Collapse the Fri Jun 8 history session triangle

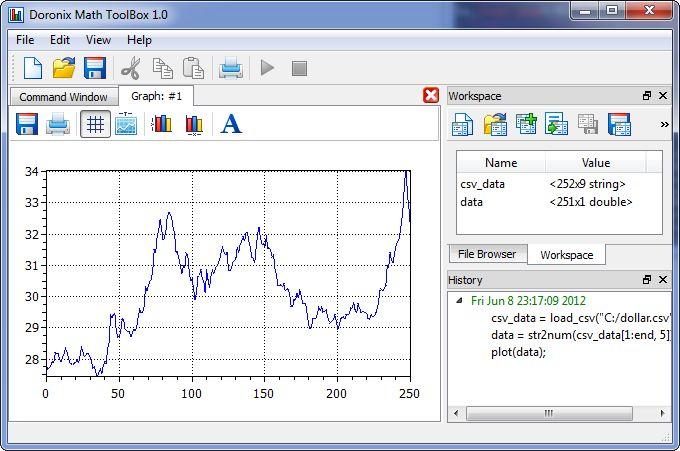point(459,301)
